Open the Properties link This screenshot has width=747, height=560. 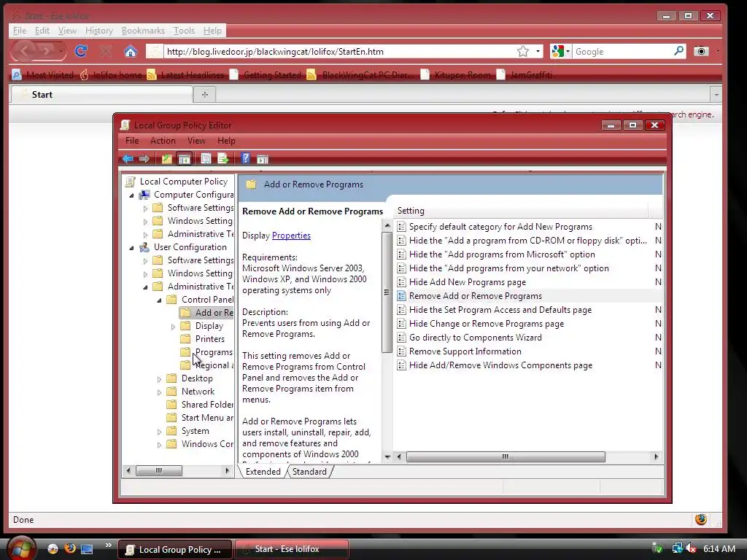(x=291, y=236)
